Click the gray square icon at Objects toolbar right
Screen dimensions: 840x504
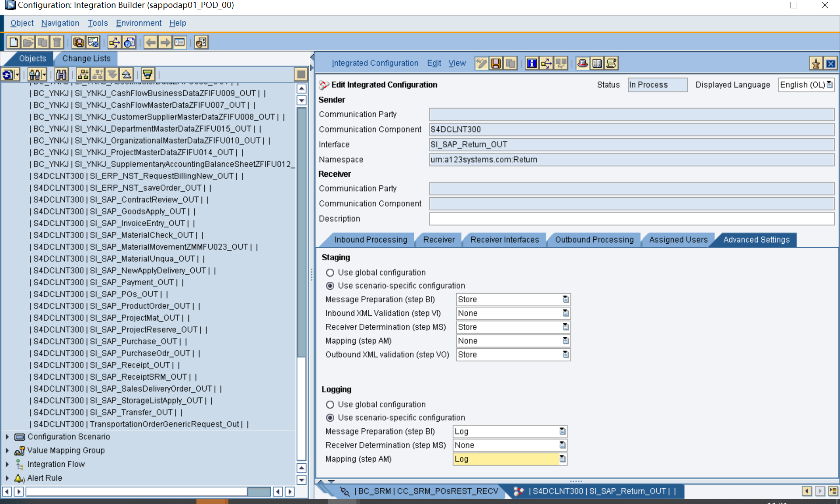pyautogui.click(x=301, y=74)
